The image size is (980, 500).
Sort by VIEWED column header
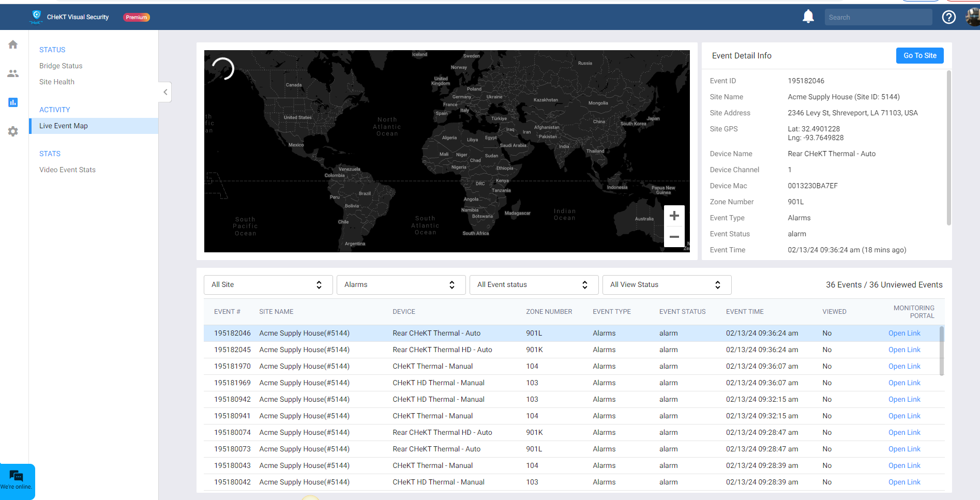pos(834,312)
